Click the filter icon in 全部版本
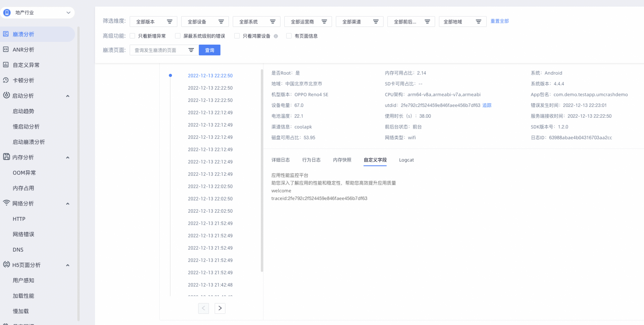 click(169, 22)
